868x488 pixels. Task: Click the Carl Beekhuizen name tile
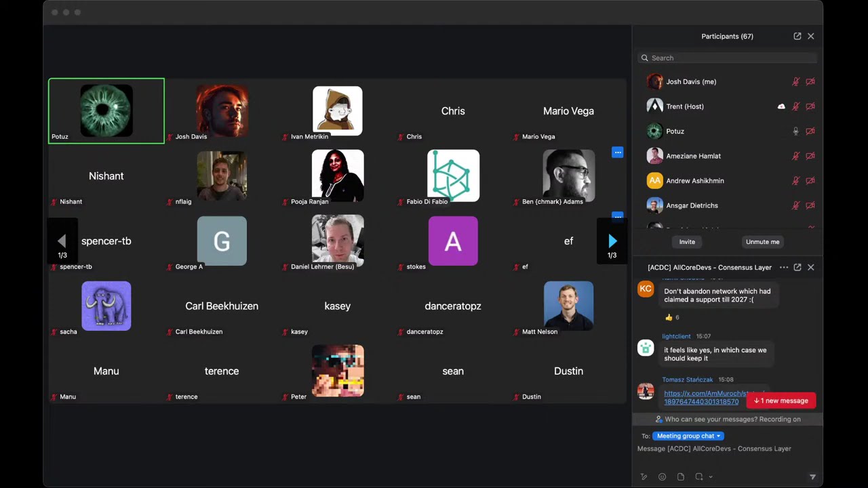pos(222,306)
